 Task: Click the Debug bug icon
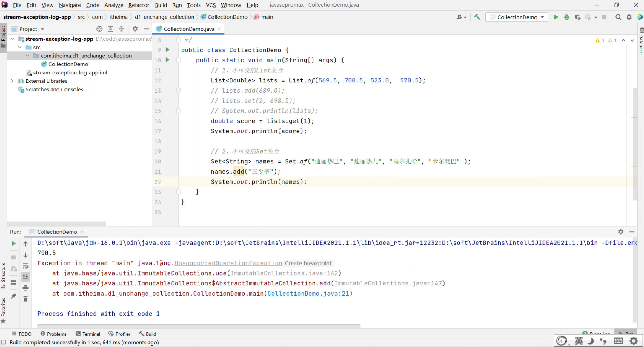(566, 17)
